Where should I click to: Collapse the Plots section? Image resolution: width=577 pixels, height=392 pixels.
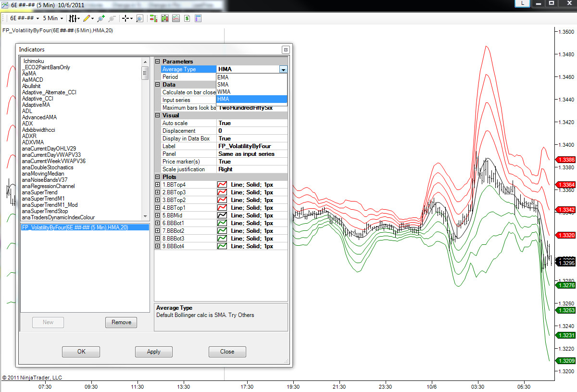click(x=157, y=177)
